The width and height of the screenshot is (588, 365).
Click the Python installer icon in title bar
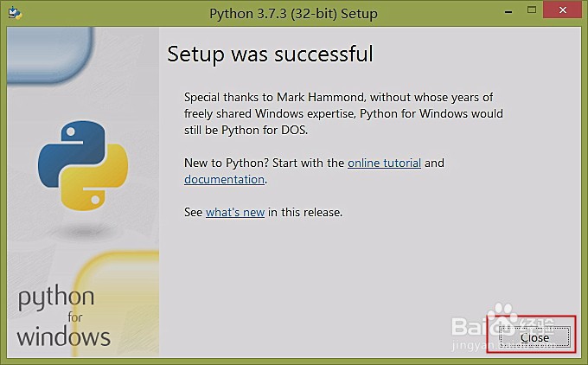point(13,14)
